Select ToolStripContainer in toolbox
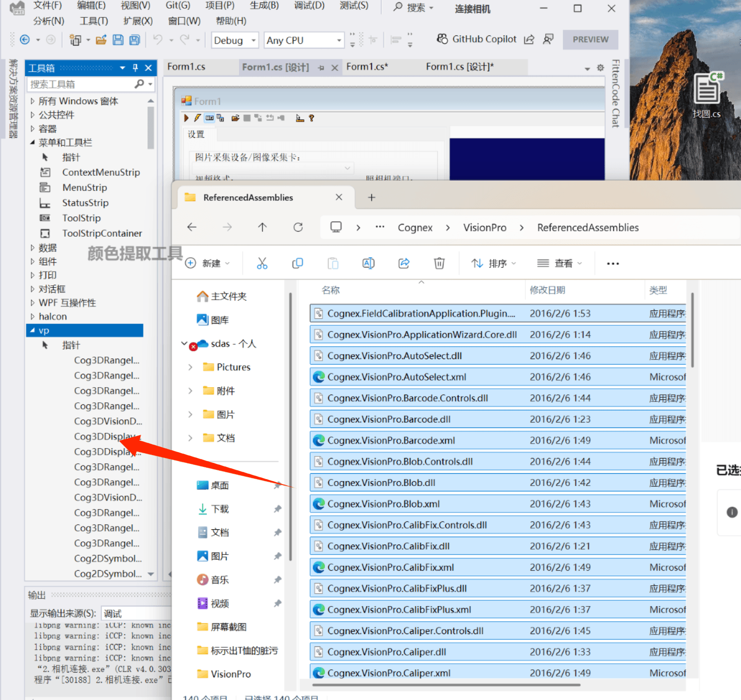This screenshot has width=741, height=700. tap(102, 233)
